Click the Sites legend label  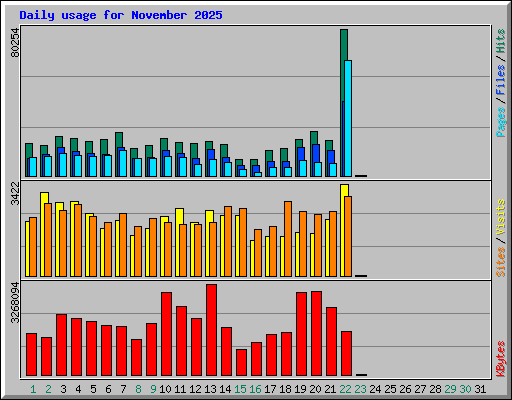501,262
